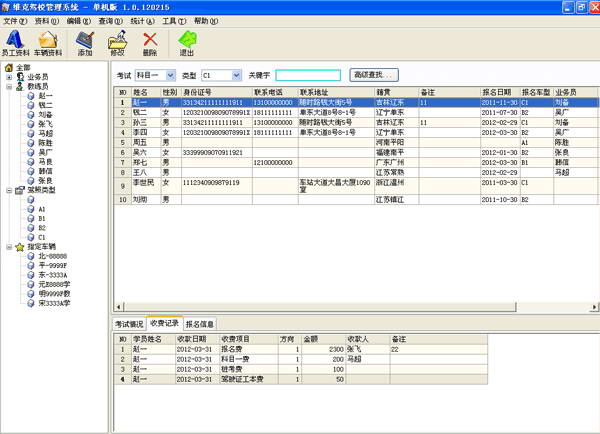The height and width of the screenshot is (434, 600).
Task: Click globe icon beside coach 张飞
Action: pos(31,124)
